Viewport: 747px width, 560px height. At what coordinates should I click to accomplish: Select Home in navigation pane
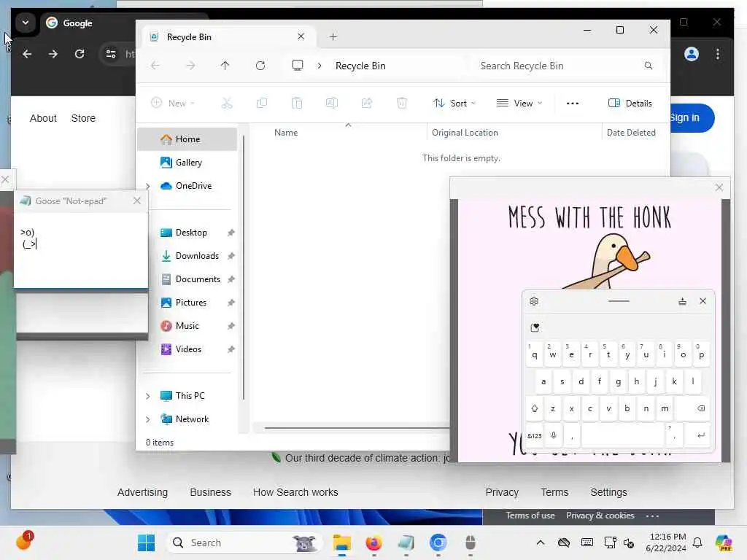(187, 139)
